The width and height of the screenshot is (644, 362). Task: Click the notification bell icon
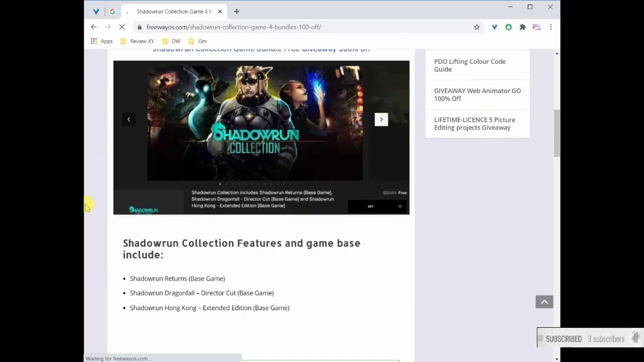click(x=636, y=337)
